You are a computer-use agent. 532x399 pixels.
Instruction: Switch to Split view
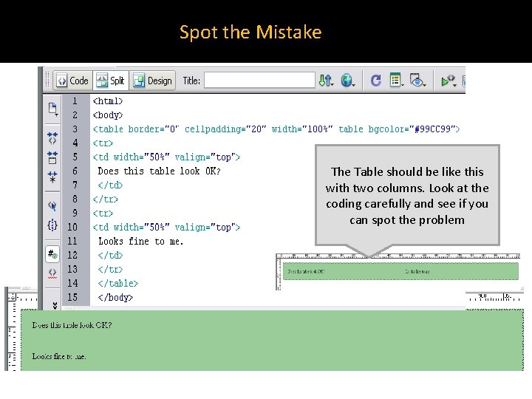[111, 81]
